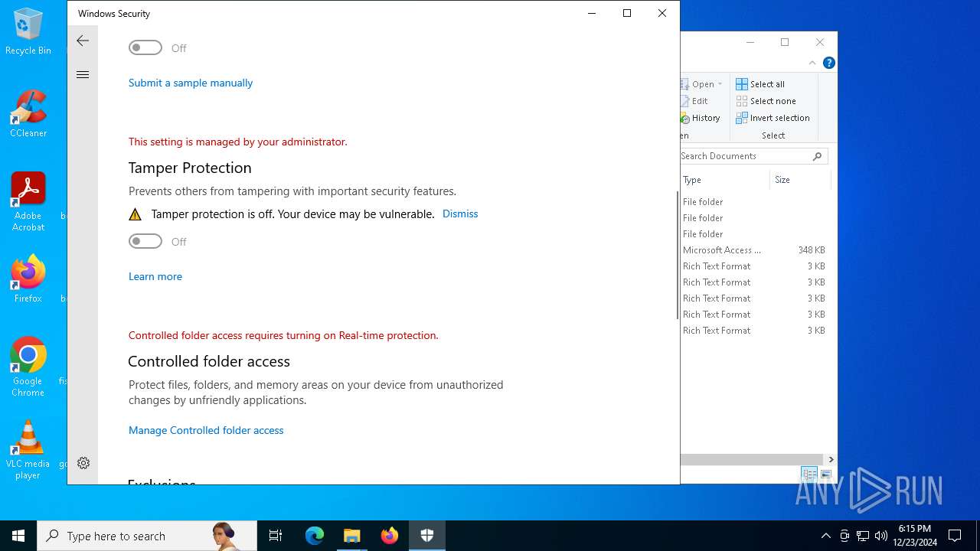
Task: Sort by the Type column header
Action: click(x=724, y=180)
